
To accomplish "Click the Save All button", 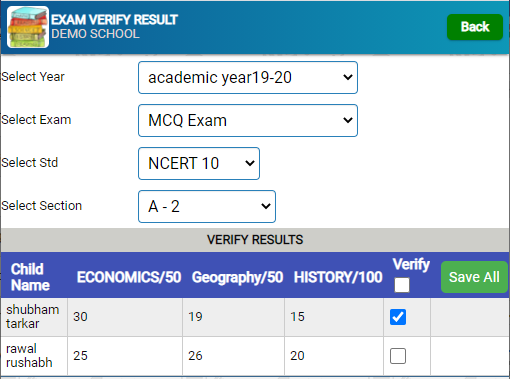I will tap(474, 277).
